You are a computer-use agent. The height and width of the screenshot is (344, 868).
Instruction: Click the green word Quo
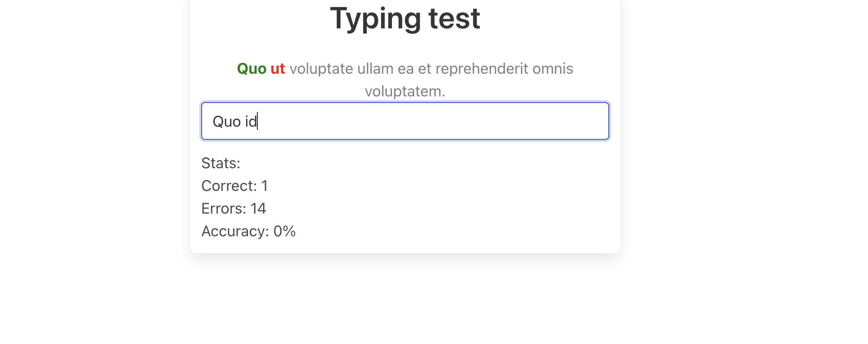click(252, 69)
